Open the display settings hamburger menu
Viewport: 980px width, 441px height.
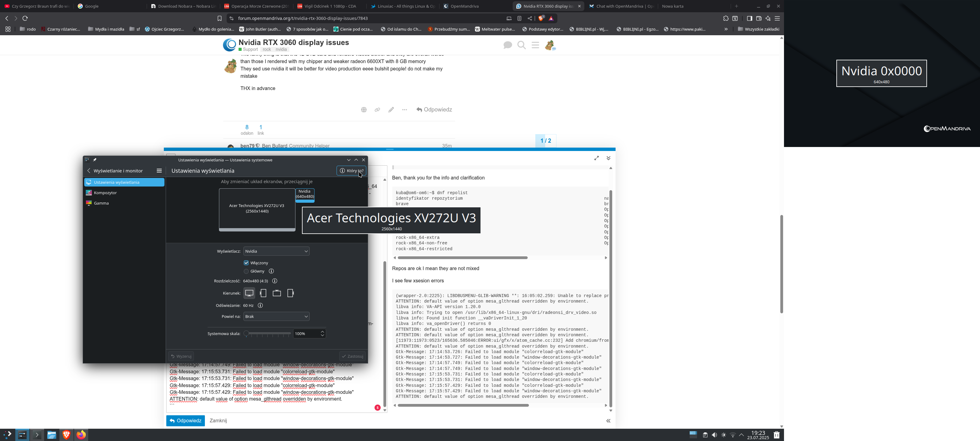point(159,171)
